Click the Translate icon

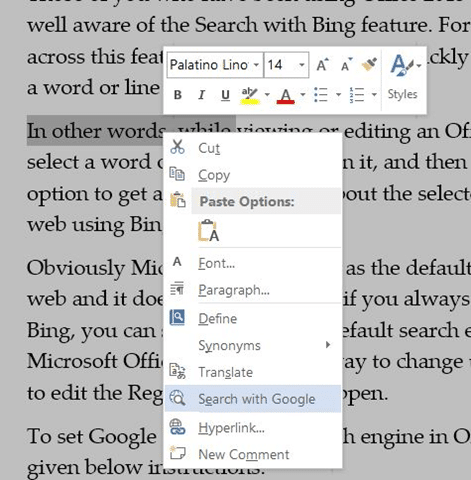177,371
